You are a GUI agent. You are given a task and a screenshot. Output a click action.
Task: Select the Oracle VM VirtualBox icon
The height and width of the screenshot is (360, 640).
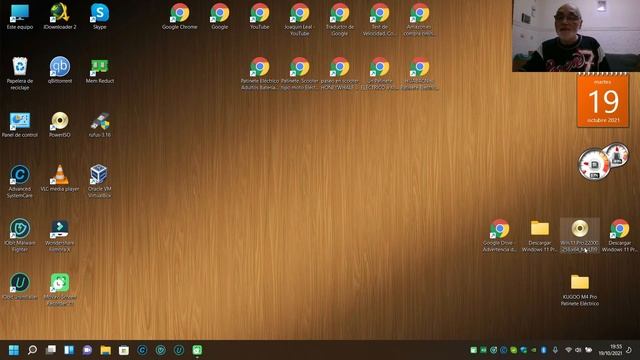tap(100, 182)
